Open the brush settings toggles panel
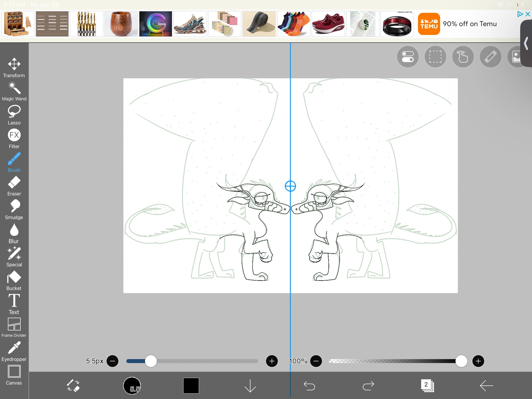 (x=407, y=57)
